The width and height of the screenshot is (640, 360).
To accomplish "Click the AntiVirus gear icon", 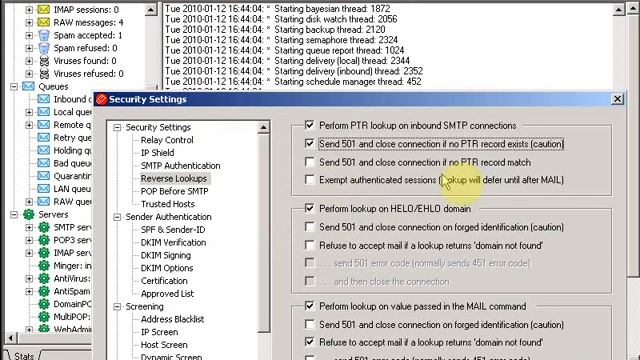I will [44, 278].
